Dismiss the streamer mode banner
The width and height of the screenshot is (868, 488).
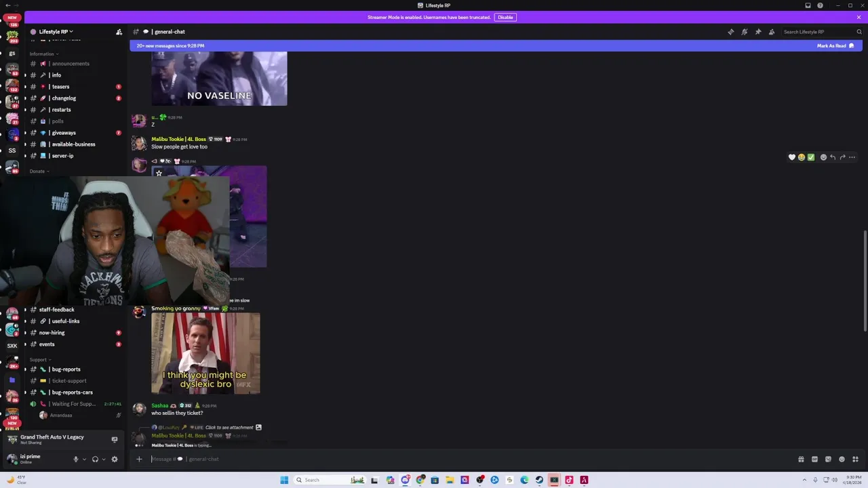click(x=859, y=17)
